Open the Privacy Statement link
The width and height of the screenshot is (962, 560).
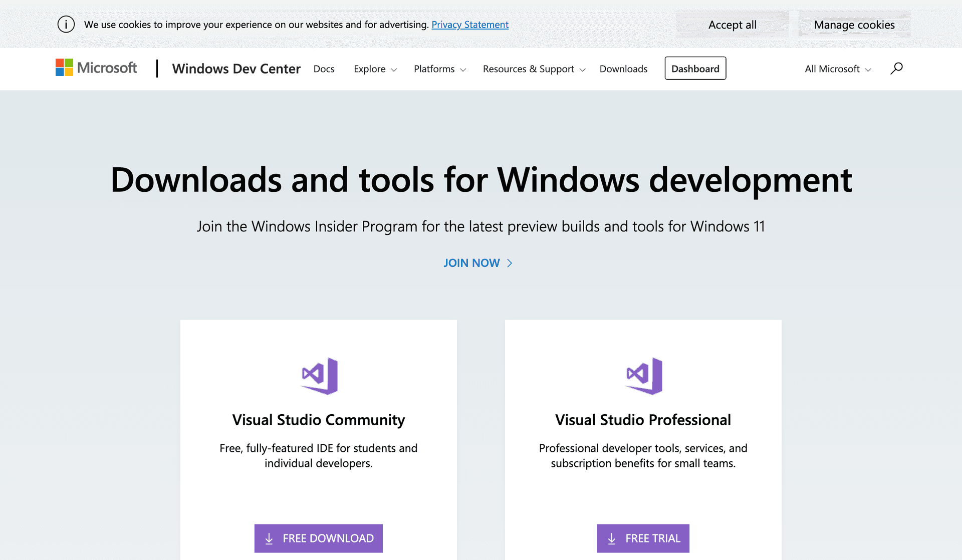coord(469,24)
